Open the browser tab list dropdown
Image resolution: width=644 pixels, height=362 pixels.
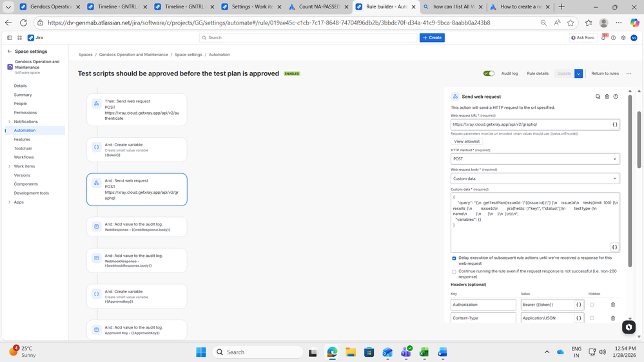8,7
